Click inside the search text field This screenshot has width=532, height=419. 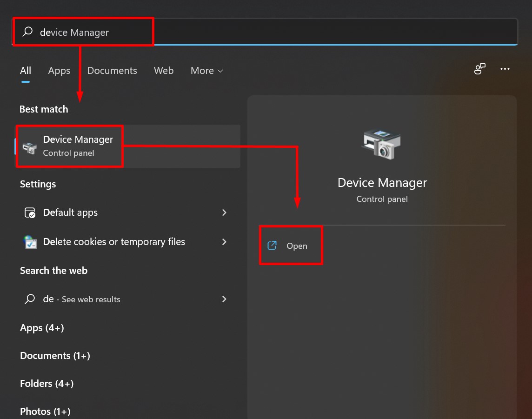(279, 32)
